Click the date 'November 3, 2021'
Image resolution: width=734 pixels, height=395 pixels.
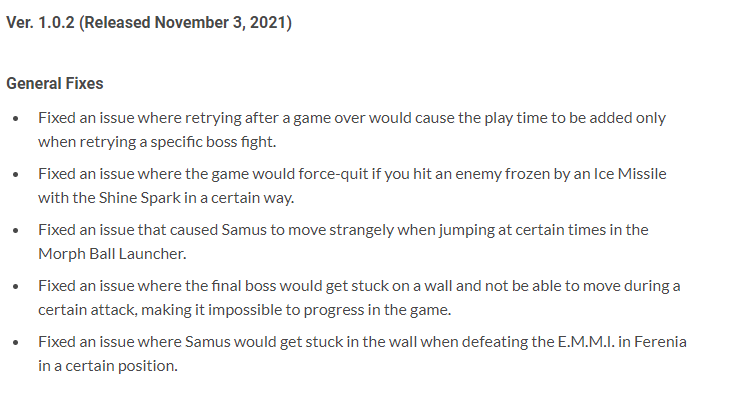coord(220,22)
